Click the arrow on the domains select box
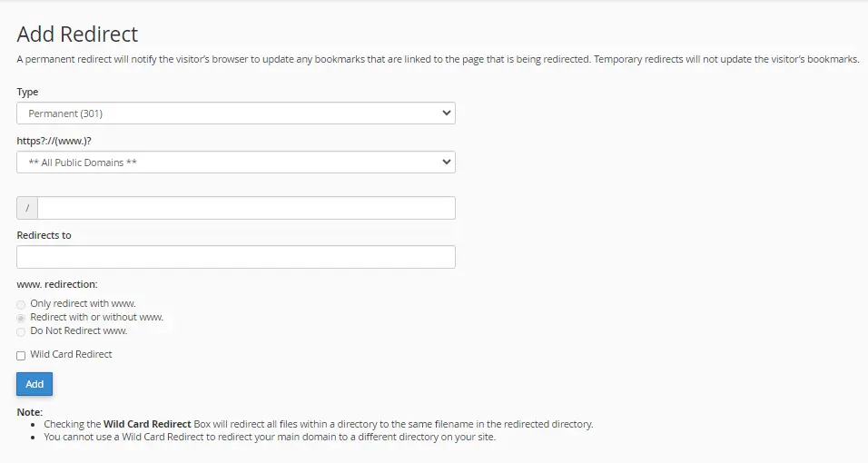This screenshot has width=868, height=463. pyautogui.click(x=445, y=163)
